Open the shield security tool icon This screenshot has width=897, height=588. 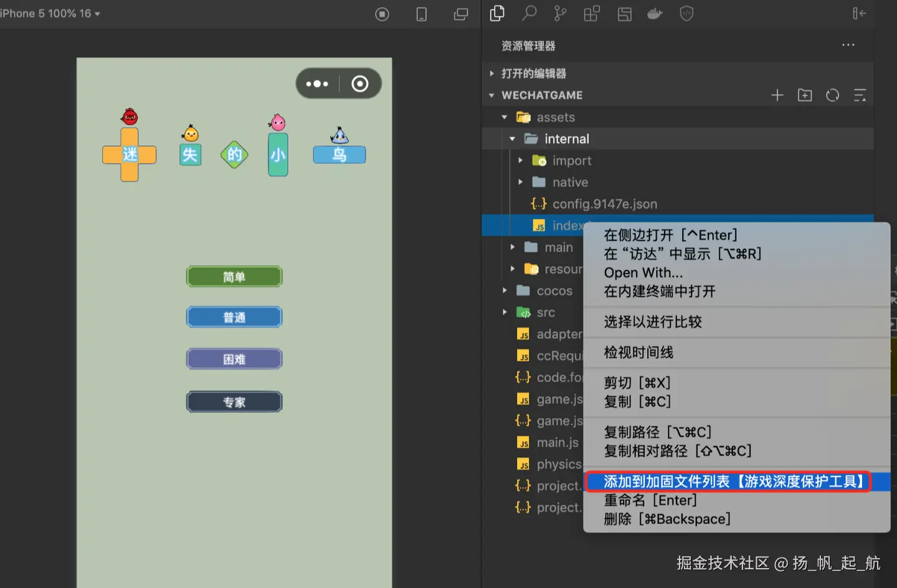[686, 14]
